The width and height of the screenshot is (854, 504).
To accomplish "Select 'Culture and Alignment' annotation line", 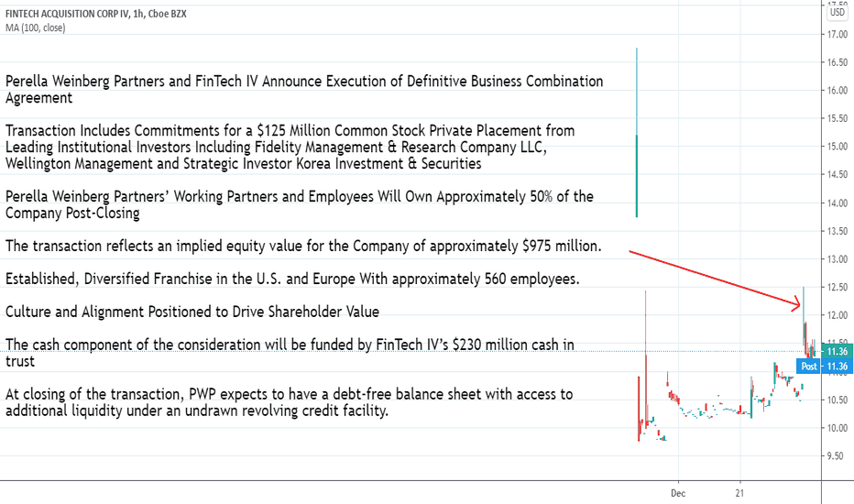I will point(192,312).
